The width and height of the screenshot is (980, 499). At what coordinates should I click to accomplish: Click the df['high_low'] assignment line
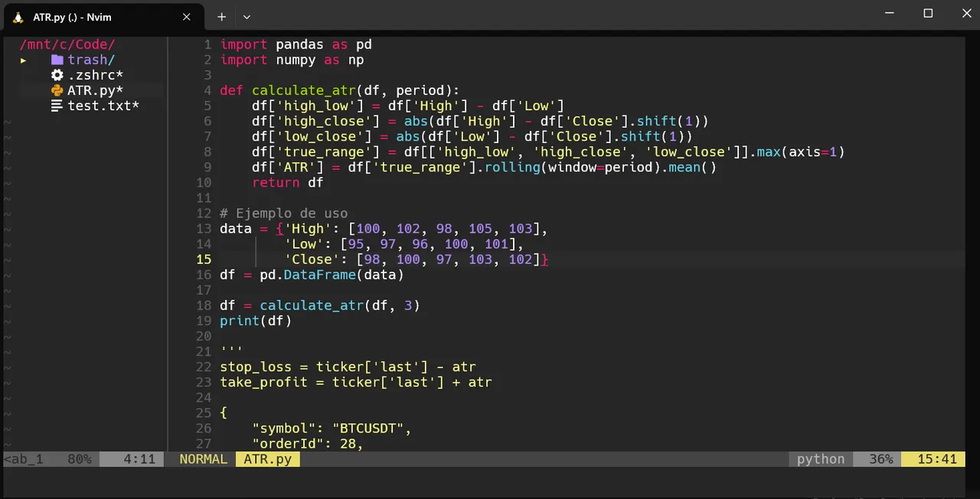pyautogui.click(x=408, y=106)
